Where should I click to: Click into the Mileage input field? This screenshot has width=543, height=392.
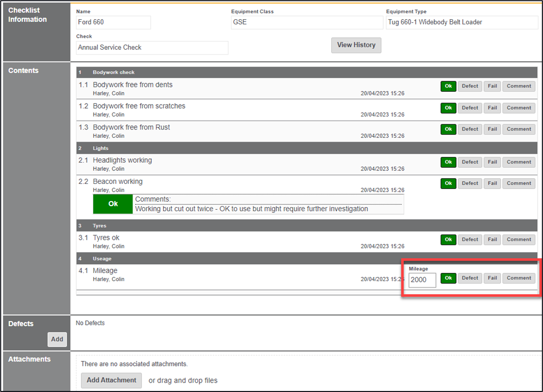(422, 280)
